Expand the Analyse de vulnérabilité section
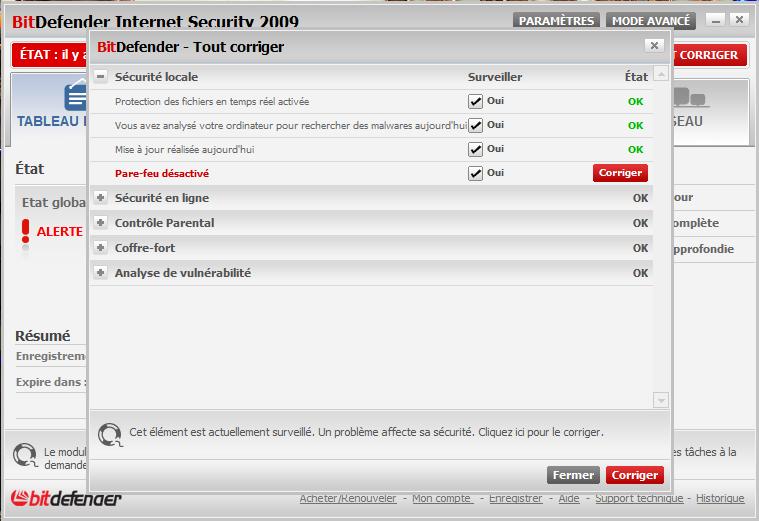 101,273
